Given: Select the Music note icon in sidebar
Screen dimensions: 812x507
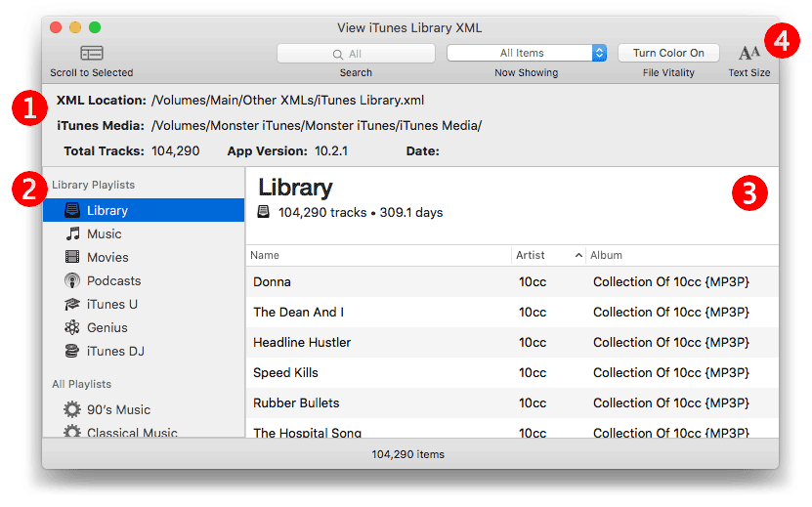Looking at the screenshot, I should (x=72, y=233).
